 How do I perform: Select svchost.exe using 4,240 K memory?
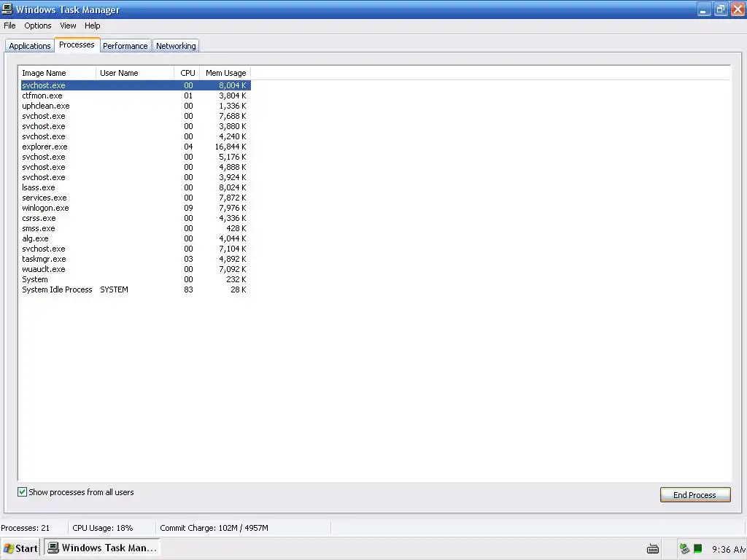[135, 136]
